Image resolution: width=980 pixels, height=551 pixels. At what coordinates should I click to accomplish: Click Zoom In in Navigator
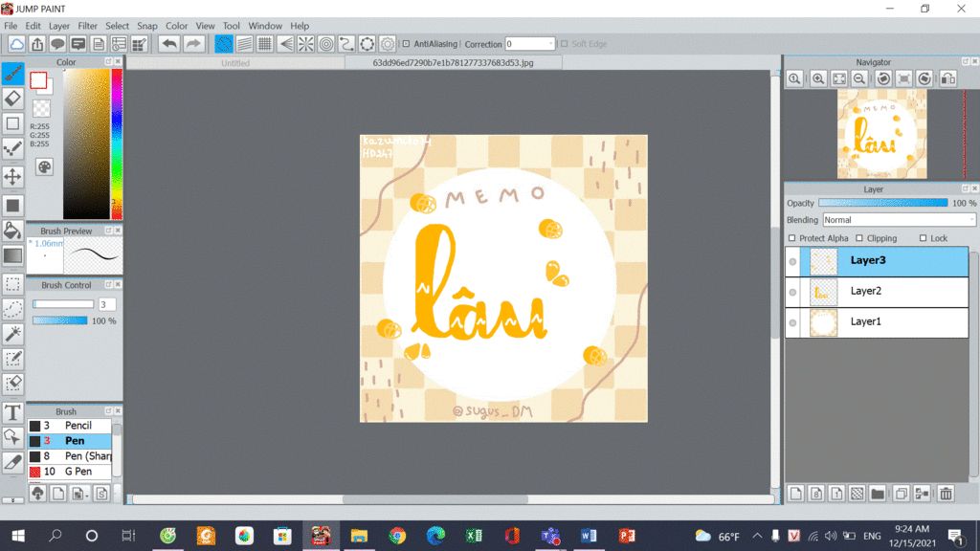point(817,78)
